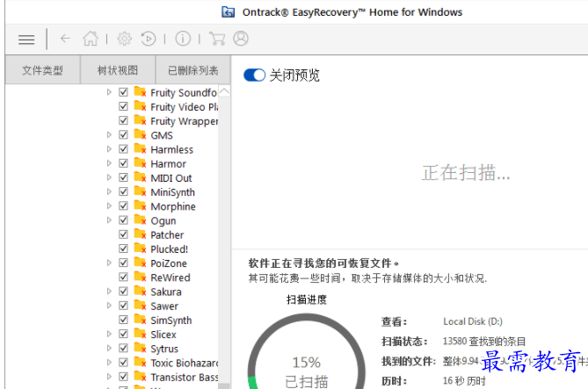Screen dimensions: 588x389
Task: Open the shopping cart icon
Action: click(x=217, y=39)
